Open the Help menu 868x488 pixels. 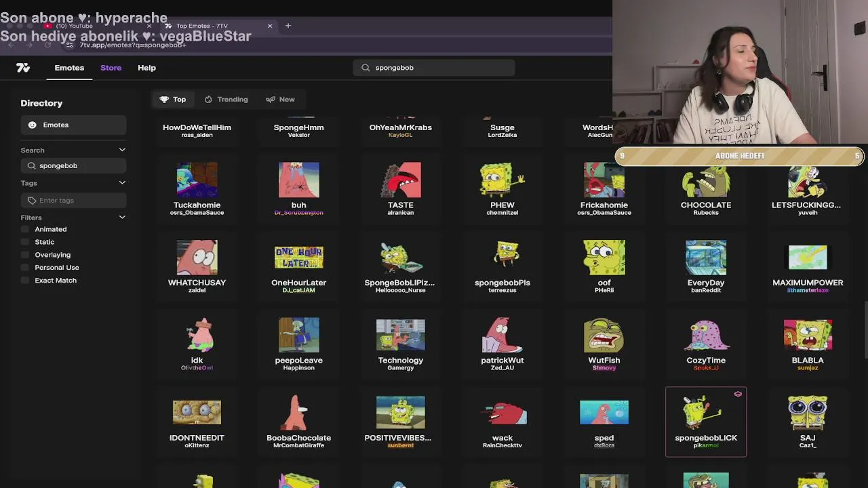(146, 68)
